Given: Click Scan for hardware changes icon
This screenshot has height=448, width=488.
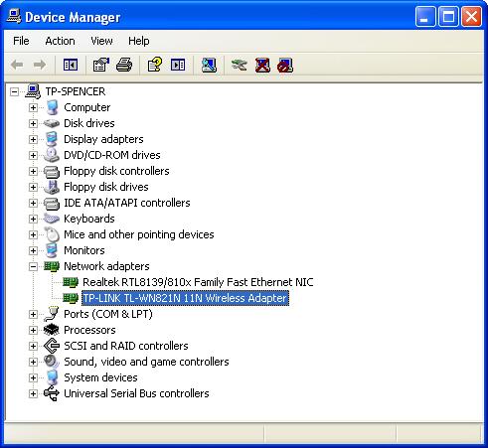Looking at the screenshot, I should coord(209,65).
